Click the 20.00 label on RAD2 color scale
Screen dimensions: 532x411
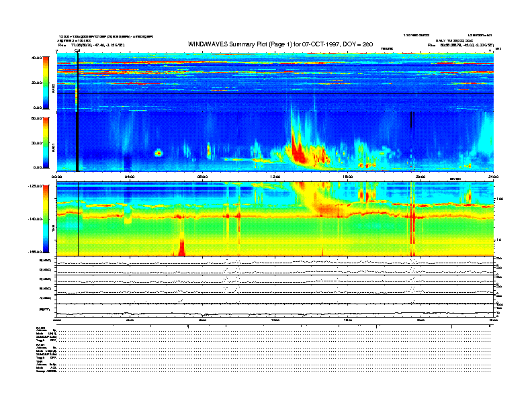pyautogui.click(x=36, y=83)
